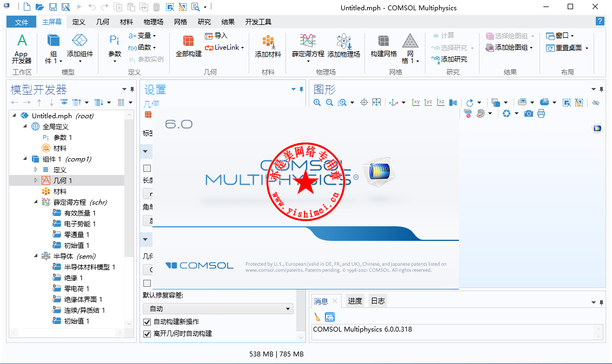Click the 添加绘图组 button
Image resolution: width=612 pixels, height=364 pixels.
click(509, 48)
